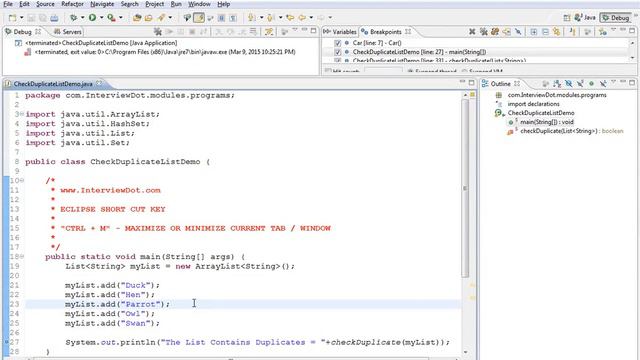
Task: Click Remove All Breakpoints icon
Action: pos(484,31)
